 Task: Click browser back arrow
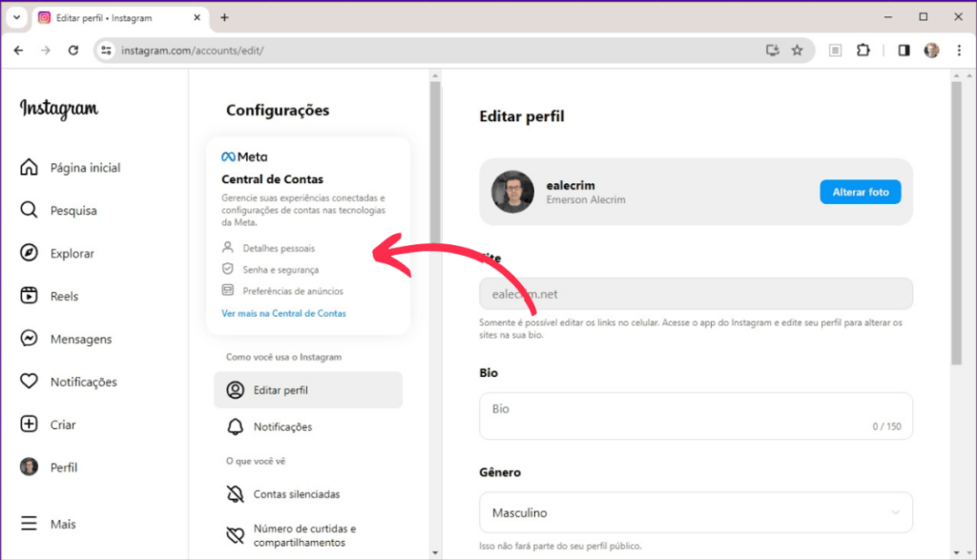tap(19, 51)
